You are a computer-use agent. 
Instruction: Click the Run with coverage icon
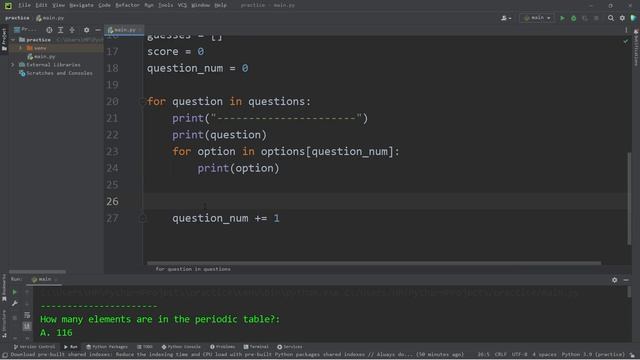[x=585, y=18]
